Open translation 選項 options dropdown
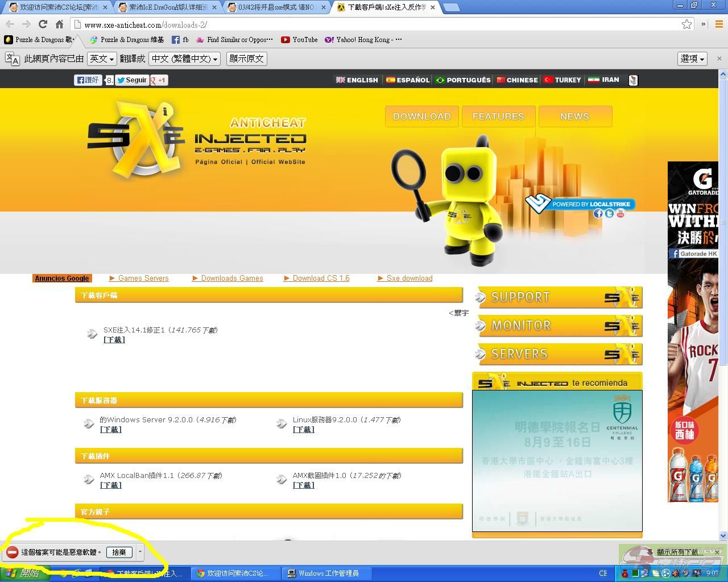This screenshot has width=728, height=582. tap(693, 59)
